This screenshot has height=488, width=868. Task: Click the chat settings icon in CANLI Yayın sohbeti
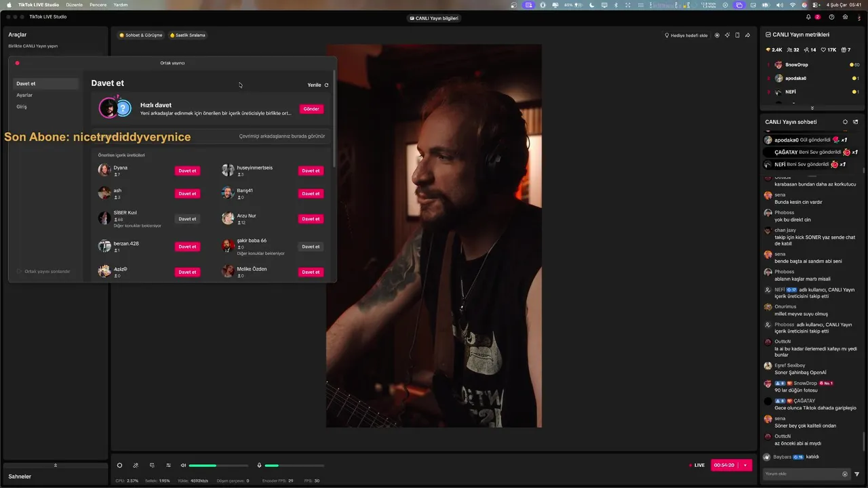845,122
